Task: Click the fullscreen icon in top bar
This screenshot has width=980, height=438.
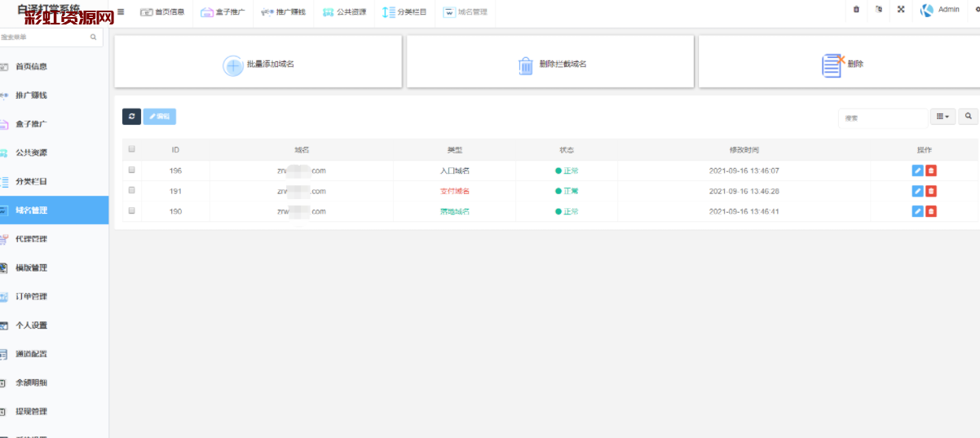Action: click(x=901, y=10)
